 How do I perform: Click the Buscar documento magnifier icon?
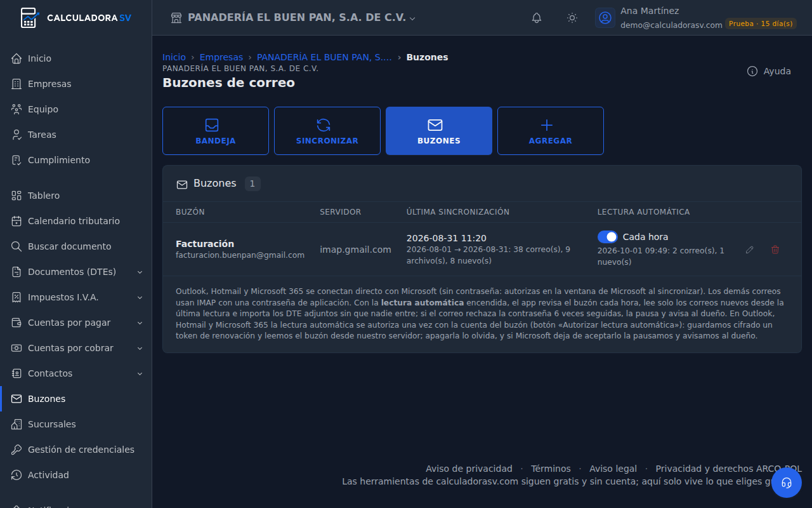pyautogui.click(x=16, y=246)
